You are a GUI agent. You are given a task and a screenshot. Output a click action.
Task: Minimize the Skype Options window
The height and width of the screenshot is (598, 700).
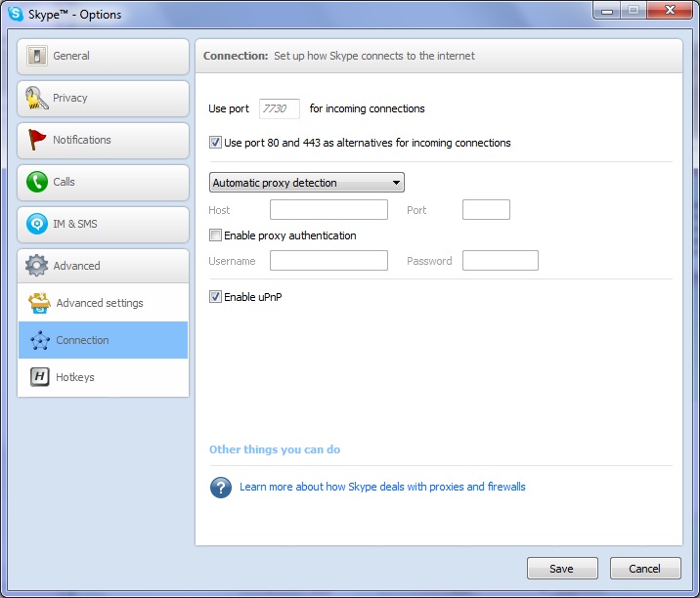(607, 11)
